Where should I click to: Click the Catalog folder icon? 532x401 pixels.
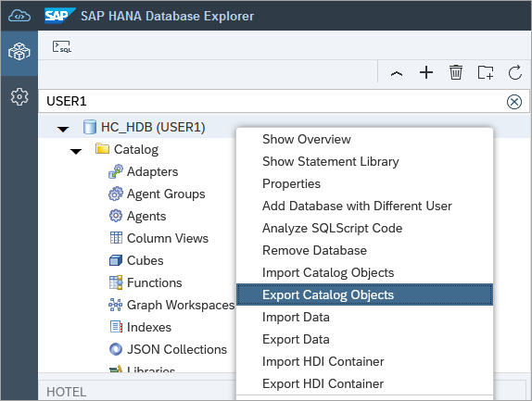click(x=102, y=148)
